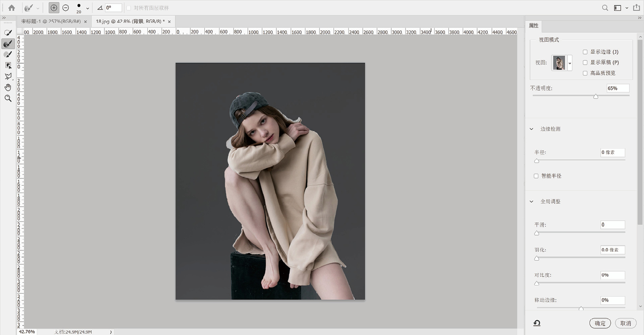
Task: Click the view mode preview thumbnail
Action: click(559, 63)
